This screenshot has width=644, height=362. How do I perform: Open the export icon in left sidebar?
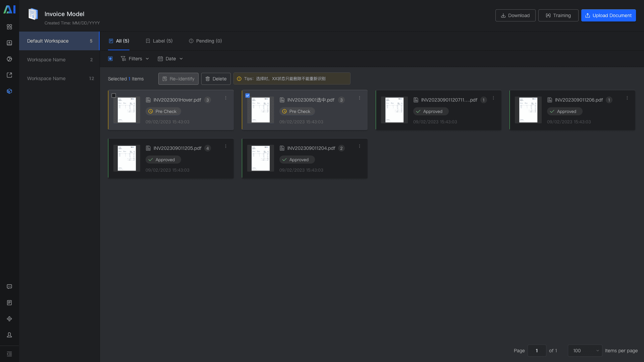(x=9, y=75)
